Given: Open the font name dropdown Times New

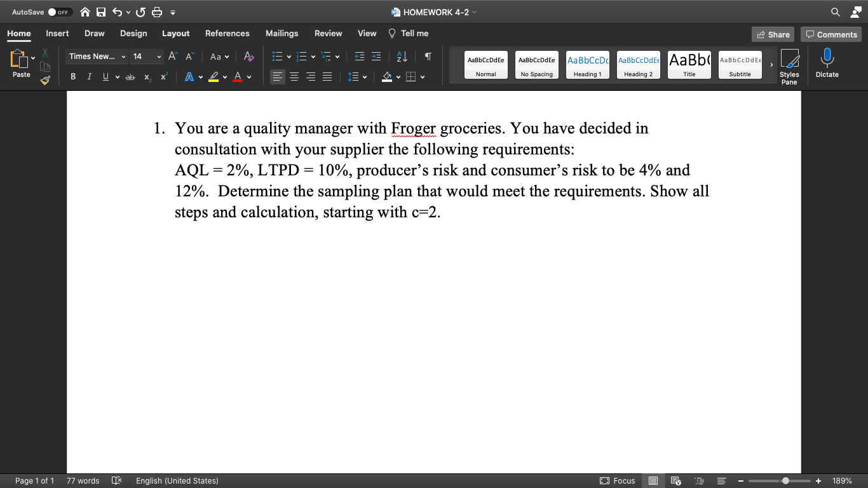Looking at the screenshot, I should (x=97, y=57).
